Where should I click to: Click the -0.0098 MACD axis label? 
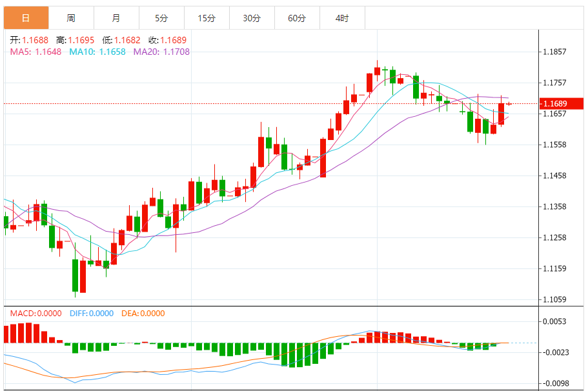[554, 383]
